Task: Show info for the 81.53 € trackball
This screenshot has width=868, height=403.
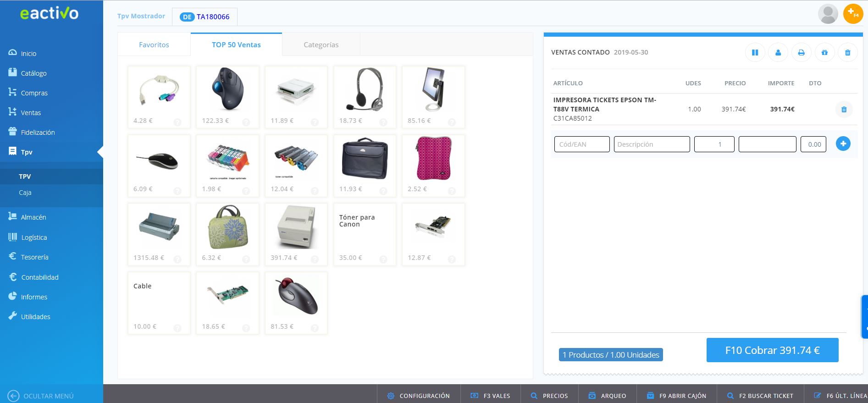Action: (x=315, y=328)
